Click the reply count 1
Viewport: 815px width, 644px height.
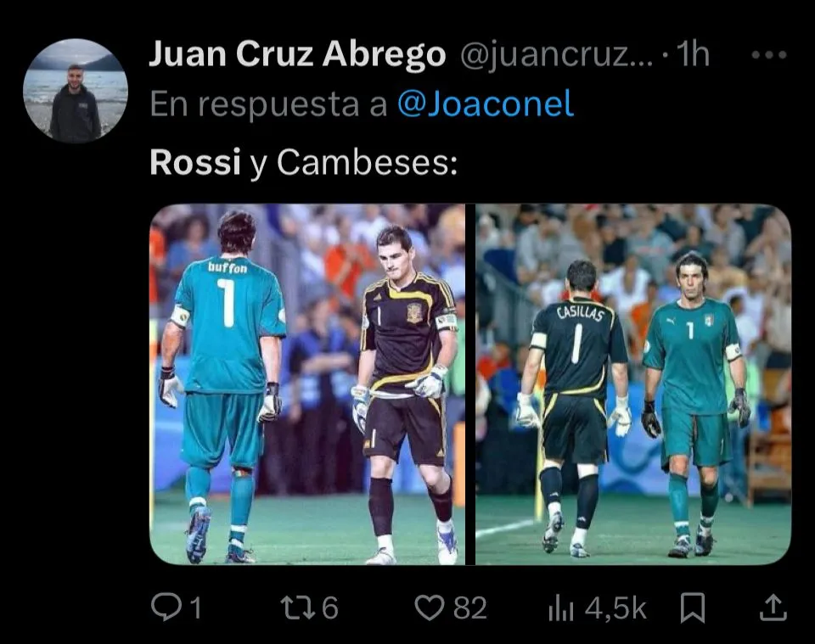coord(195,608)
